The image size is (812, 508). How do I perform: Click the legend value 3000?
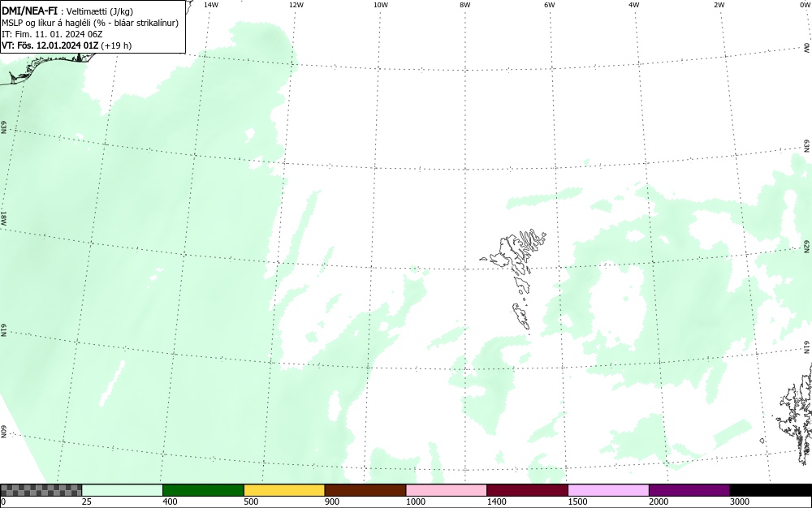click(740, 502)
